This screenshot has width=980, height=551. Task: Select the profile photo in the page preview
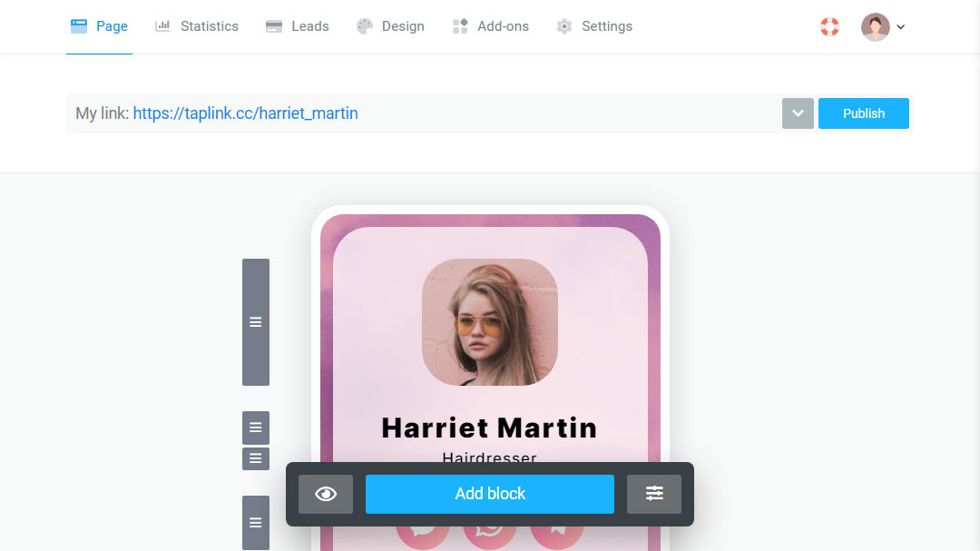pyautogui.click(x=490, y=322)
